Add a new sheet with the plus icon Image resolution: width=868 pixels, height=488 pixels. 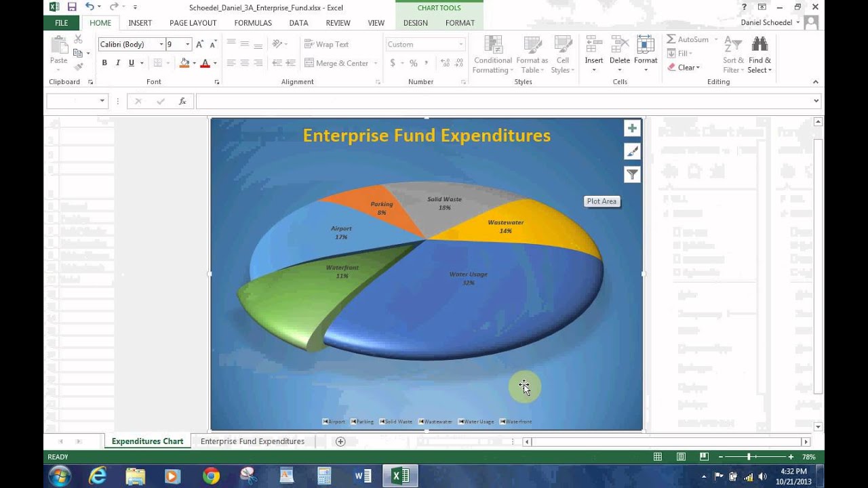pos(340,441)
